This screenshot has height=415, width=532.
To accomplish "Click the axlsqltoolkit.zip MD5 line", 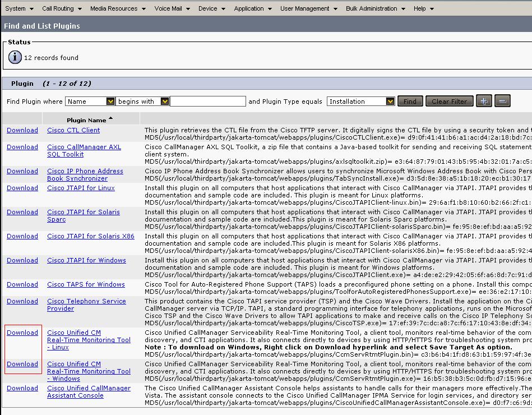I will tap(338, 162).
